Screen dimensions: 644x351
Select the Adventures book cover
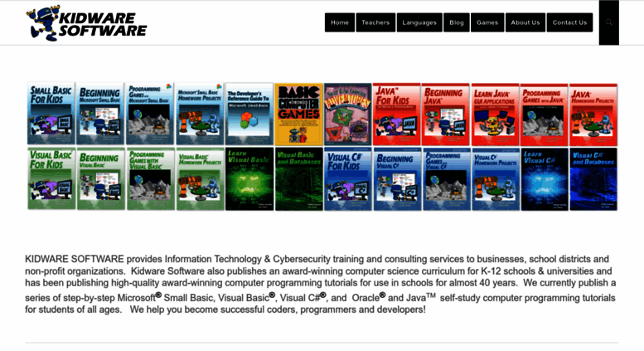click(348, 114)
